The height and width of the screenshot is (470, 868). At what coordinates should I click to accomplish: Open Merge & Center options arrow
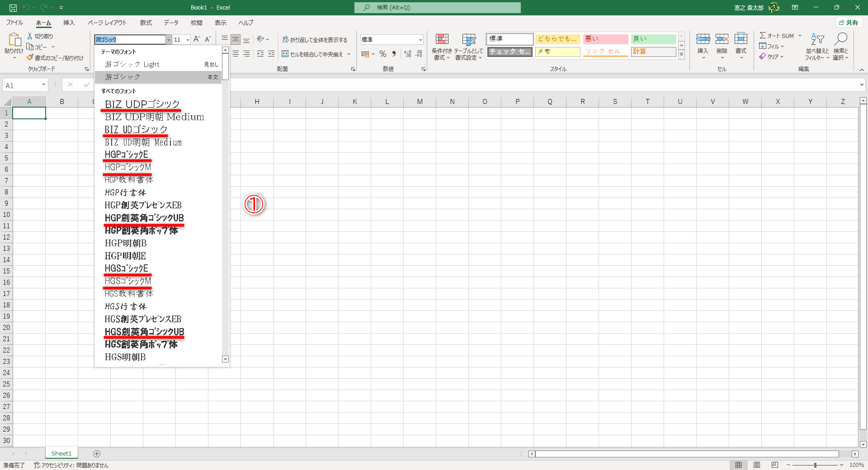pyautogui.click(x=349, y=54)
